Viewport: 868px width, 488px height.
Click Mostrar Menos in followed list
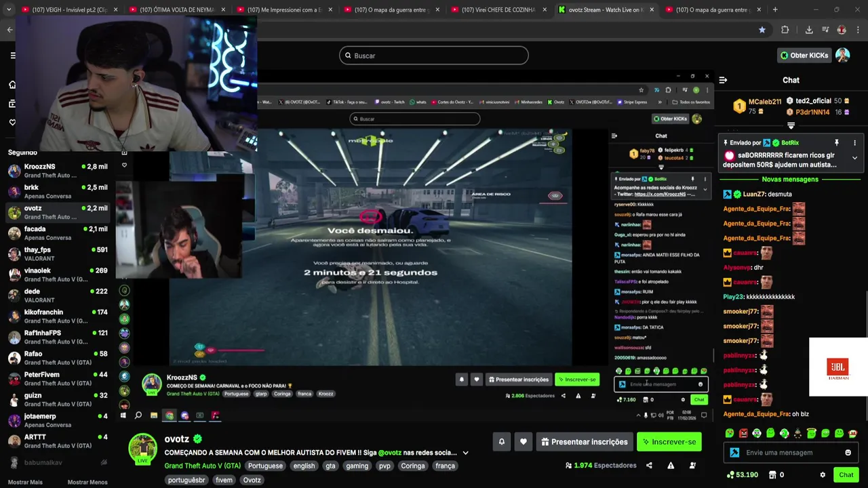tap(87, 482)
